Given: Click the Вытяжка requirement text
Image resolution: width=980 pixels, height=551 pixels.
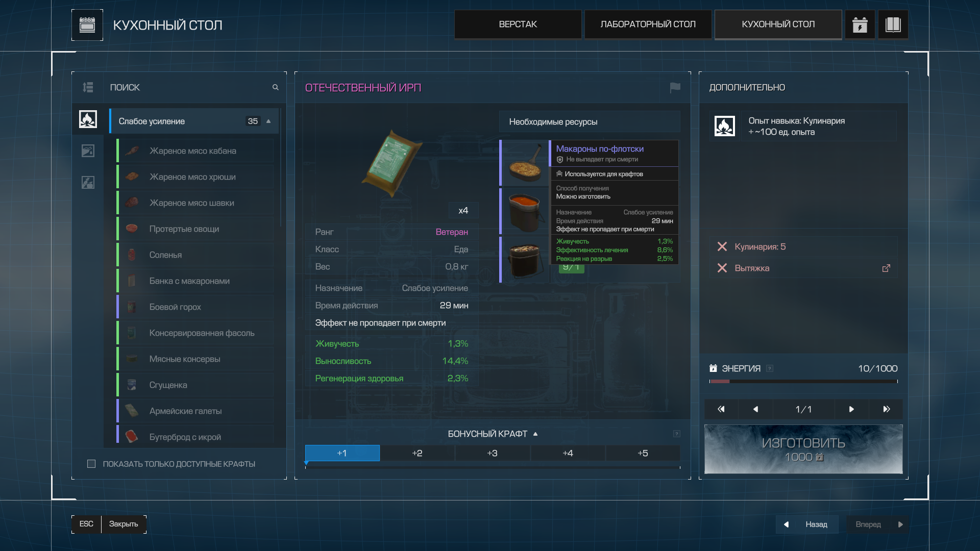Looking at the screenshot, I should pos(752,268).
